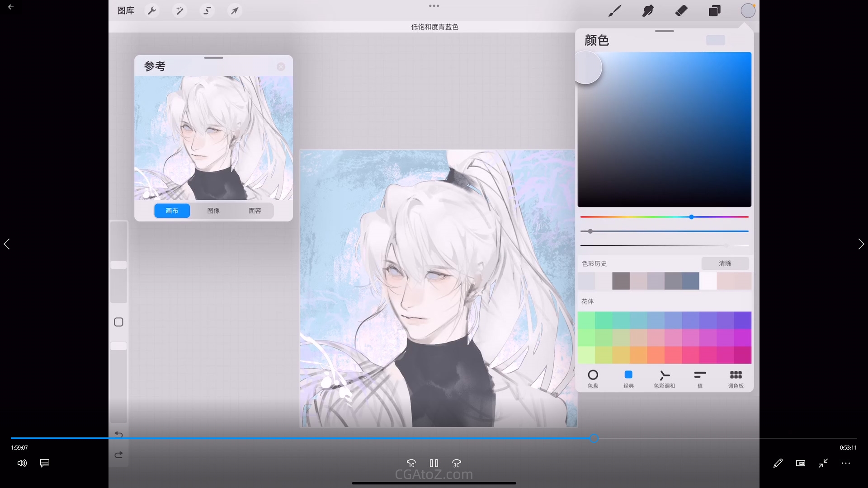Screen dimensions: 868x488
Task: Open video player more options ellipsis
Action: [x=846, y=463]
